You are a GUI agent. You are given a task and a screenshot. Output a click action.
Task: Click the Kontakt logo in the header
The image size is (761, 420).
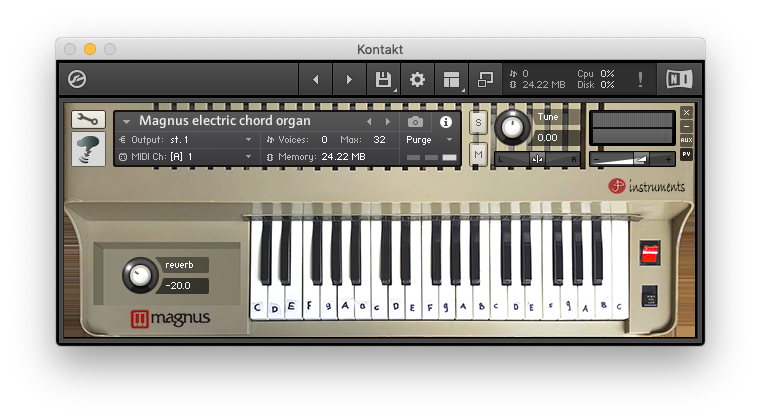(x=77, y=79)
